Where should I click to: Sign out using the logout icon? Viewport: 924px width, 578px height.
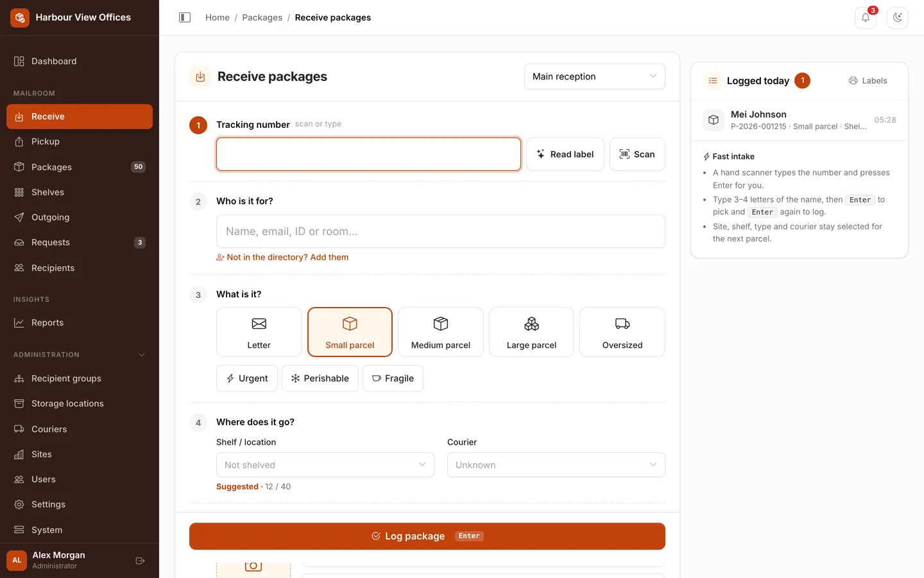(x=141, y=561)
